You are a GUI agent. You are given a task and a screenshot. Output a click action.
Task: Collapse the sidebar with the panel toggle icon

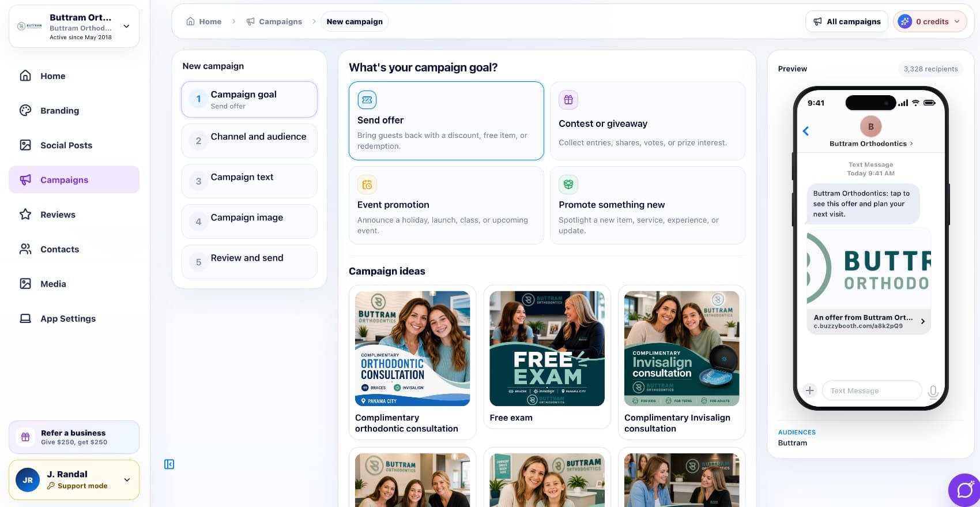click(x=169, y=464)
